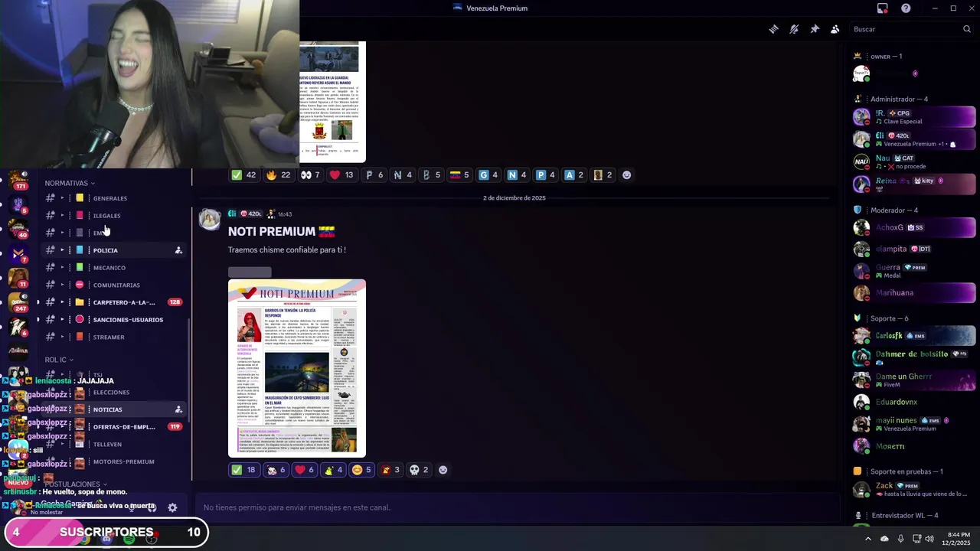This screenshot has width=980, height=551.
Task: Toggle green check reaction with 42
Action: tap(244, 175)
